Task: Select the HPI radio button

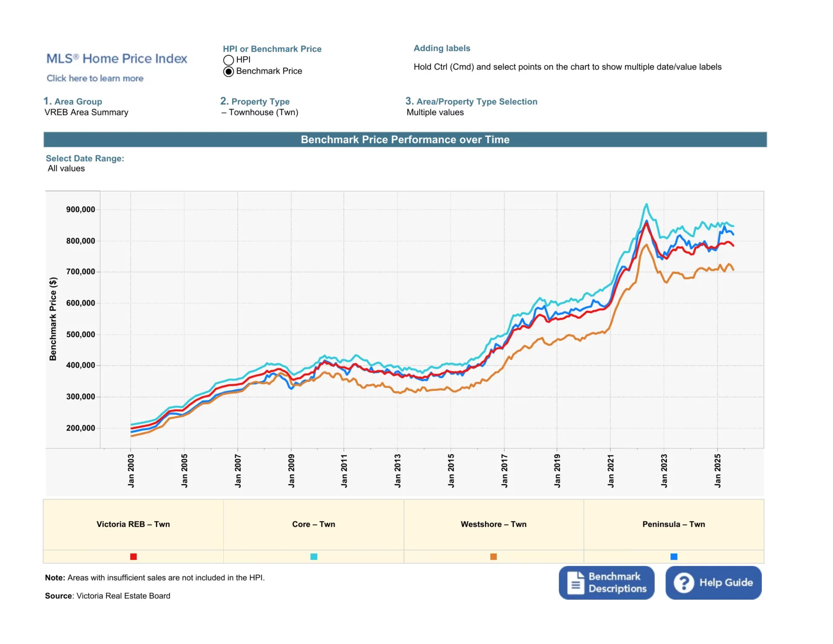Action: pyautogui.click(x=229, y=60)
